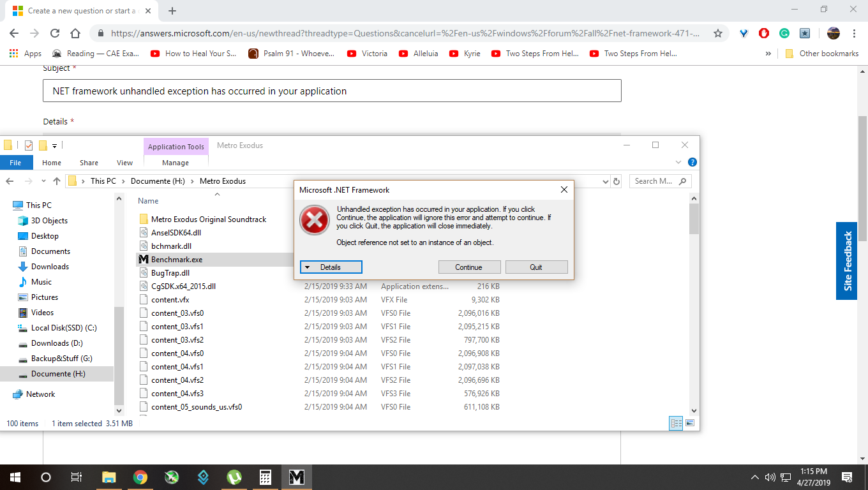Viewport: 868px width, 490px height.
Task: Reload the Chrome page
Action: tap(54, 33)
